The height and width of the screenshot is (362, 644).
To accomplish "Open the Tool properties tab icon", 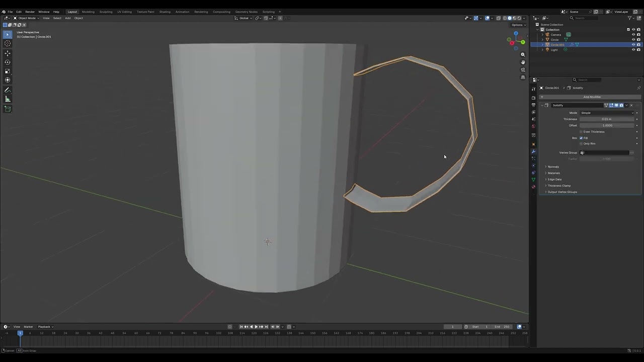I will [534, 89].
